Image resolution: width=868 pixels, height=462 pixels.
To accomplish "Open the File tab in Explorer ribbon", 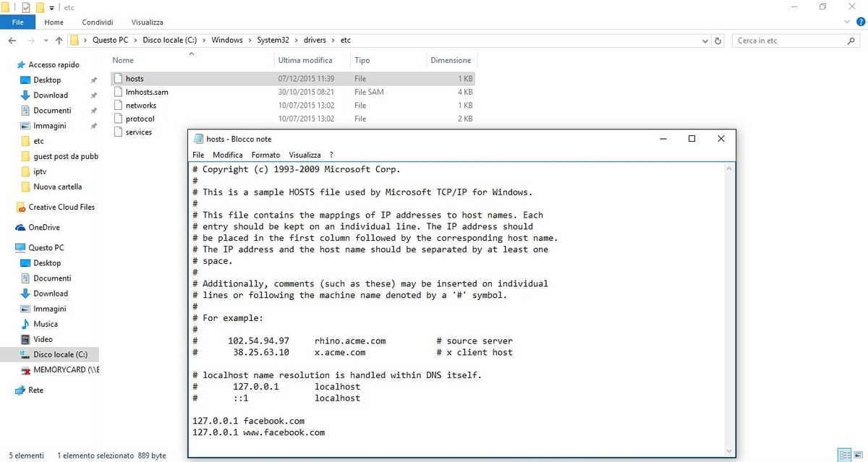I will click(x=18, y=22).
